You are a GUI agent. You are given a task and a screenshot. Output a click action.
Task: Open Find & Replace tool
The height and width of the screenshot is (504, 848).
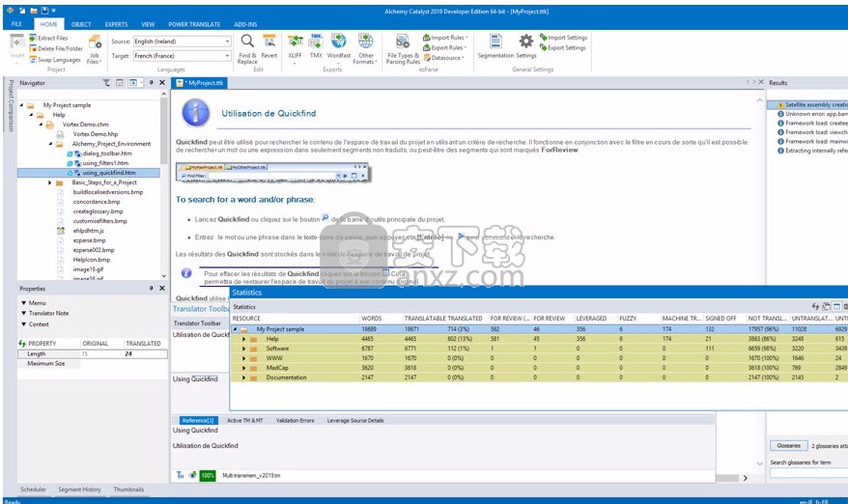tap(247, 48)
